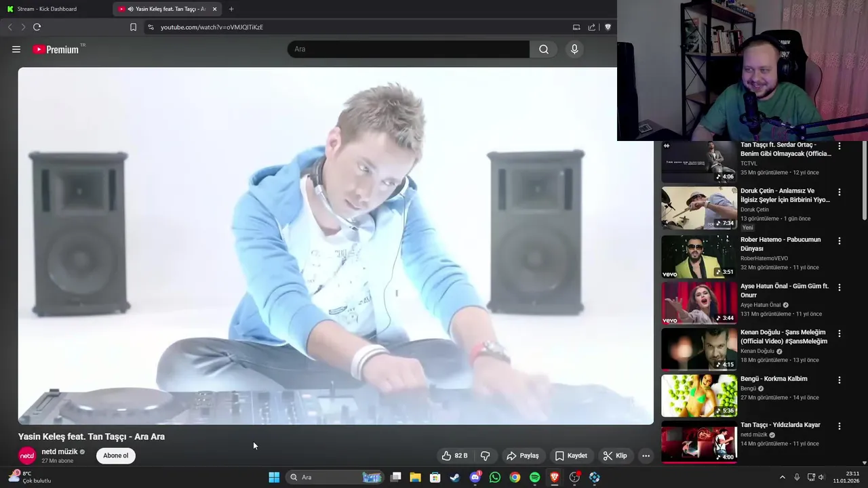Open options menu for Pabucumun Dünyası

click(x=840, y=241)
